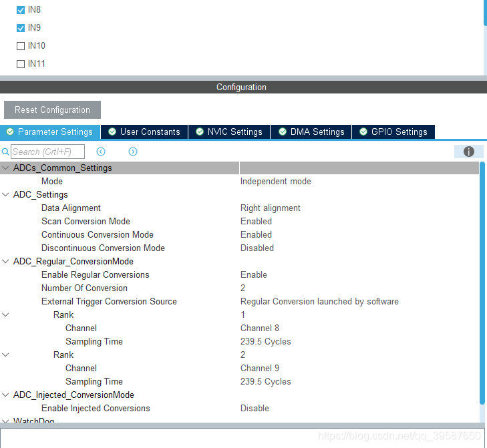Collapse the Rank 1 section
This screenshot has width=487, height=448.
coord(5,315)
